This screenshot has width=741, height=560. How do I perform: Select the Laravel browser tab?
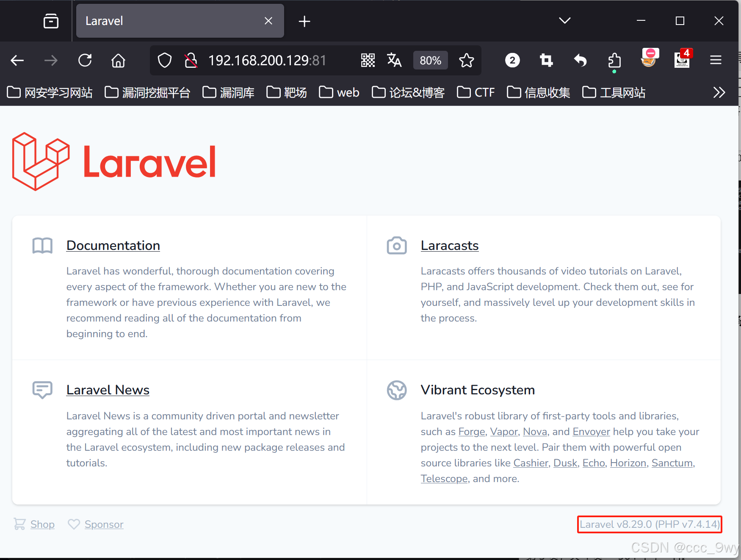(x=180, y=21)
